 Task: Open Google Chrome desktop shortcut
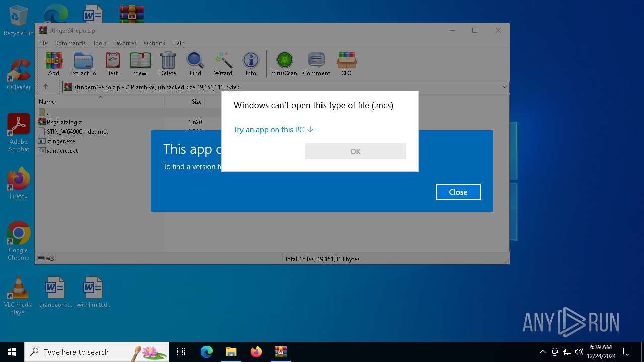(18, 241)
